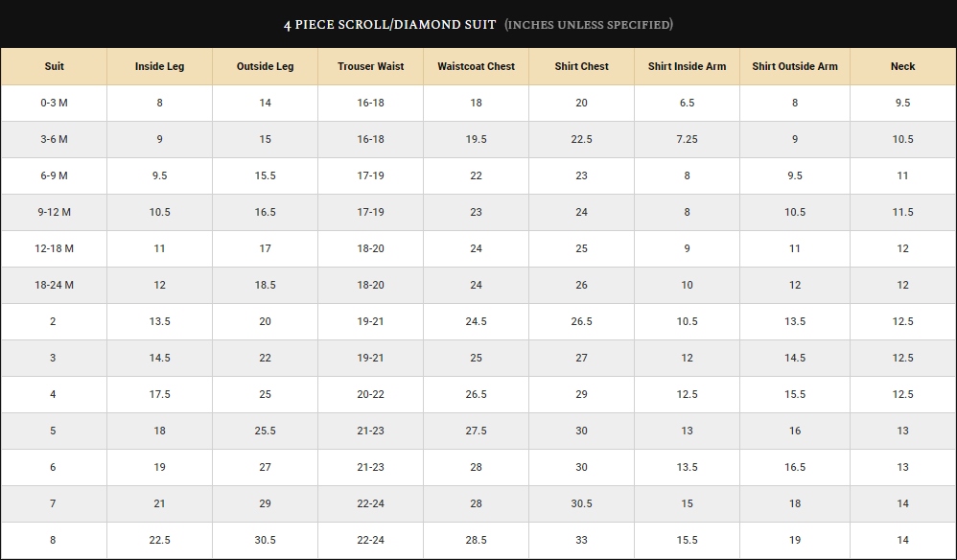Click the 'Trouser Waist' column header

click(x=370, y=67)
